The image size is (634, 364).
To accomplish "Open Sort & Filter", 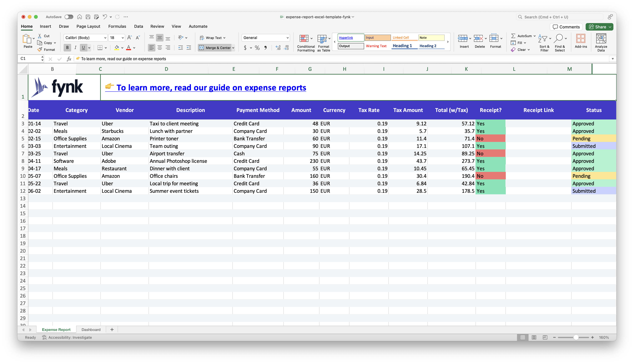I will tap(544, 43).
